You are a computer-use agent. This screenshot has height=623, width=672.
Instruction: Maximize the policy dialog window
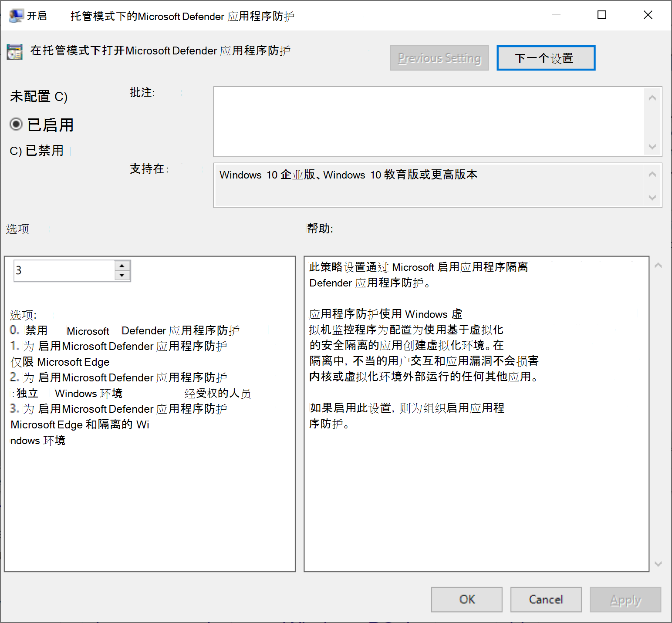tap(602, 15)
